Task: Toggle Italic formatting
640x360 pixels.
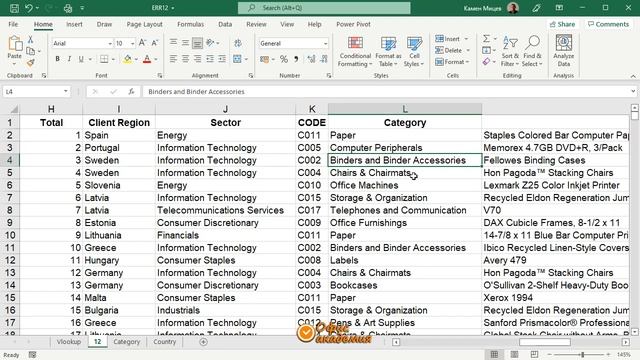Action: pyautogui.click(x=69, y=59)
